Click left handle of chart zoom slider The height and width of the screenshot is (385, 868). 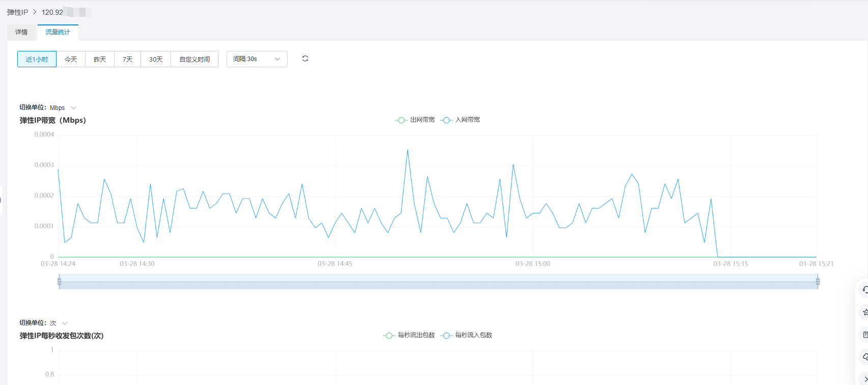[x=60, y=282]
